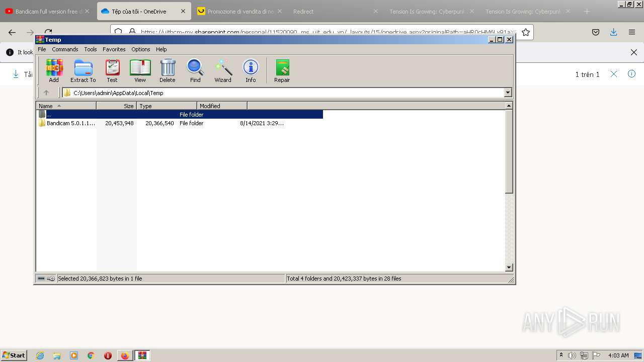
Task: Click the browser Back arrow
Action: [x=12, y=32]
